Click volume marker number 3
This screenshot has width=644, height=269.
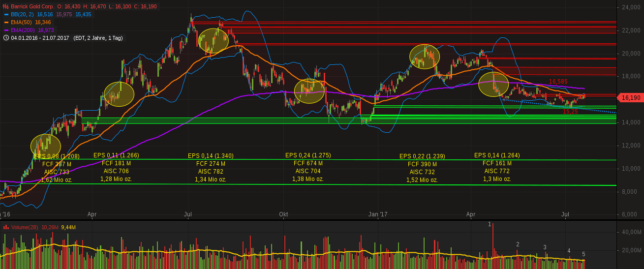(x=545, y=247)
